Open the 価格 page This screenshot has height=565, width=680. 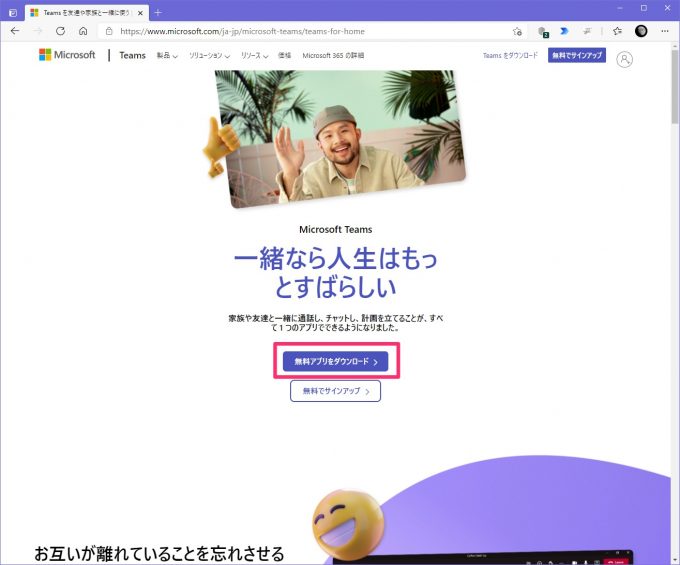[284, 56]
